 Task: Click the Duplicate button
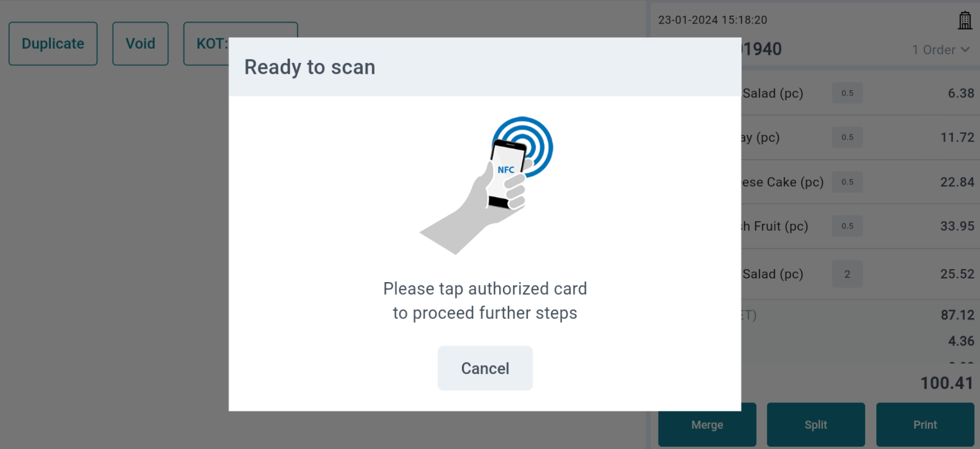click(53, 44)
